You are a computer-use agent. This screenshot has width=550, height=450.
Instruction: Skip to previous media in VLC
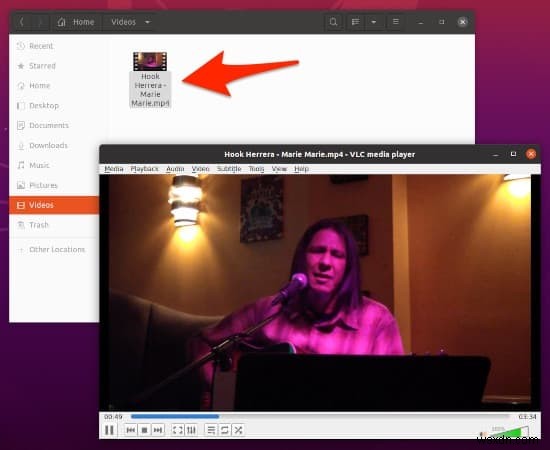[131, 430]
